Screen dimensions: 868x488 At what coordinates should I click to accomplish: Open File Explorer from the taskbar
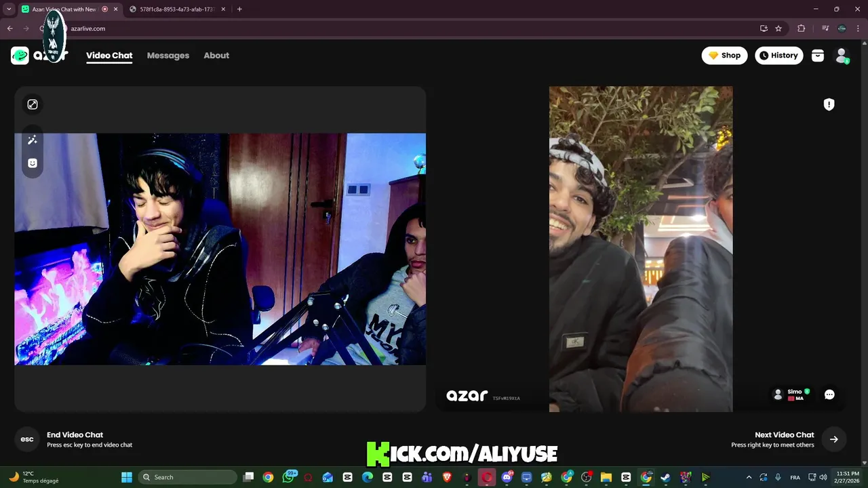click(x=606, y=477)
